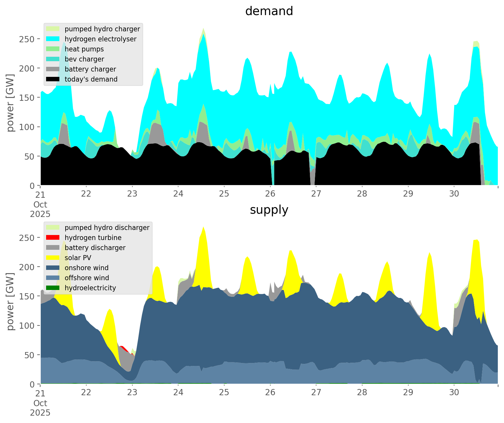
Task: Click the red hydrogen turbine legend swatch
Action: point(53,238)
